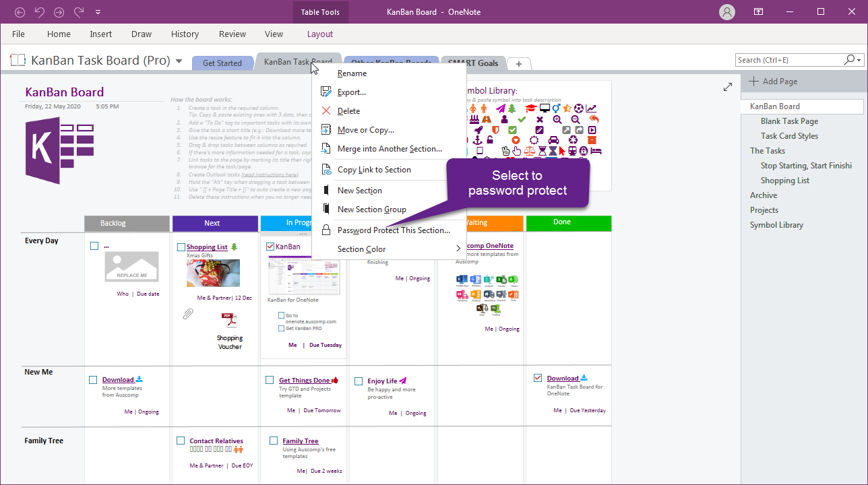Select the Symbol Library page
The width and height of the screenshot is (868, 485).
[x=776, y=225]
